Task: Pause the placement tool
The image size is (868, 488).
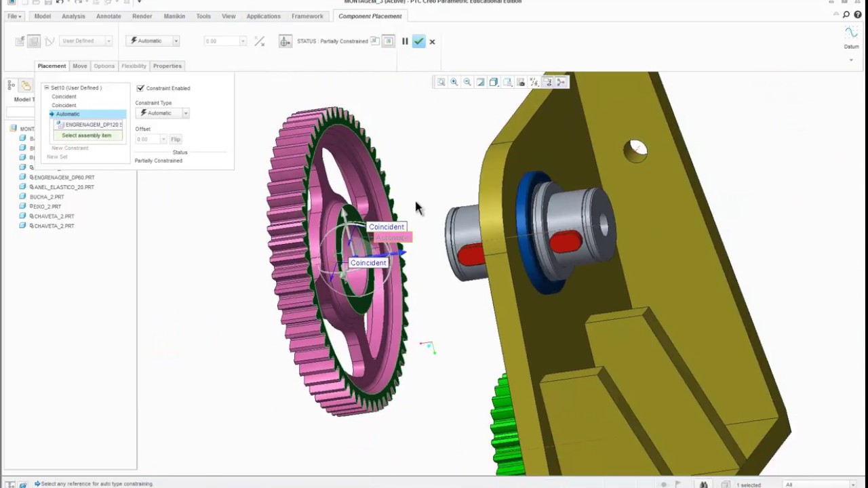Action: coord(405,41)
